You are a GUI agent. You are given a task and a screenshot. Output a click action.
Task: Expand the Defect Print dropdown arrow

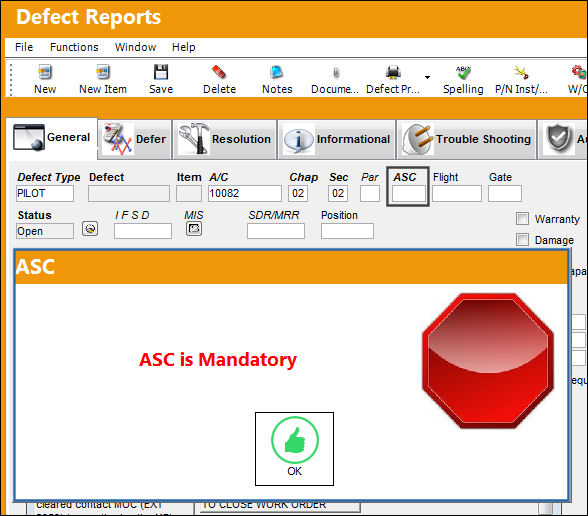[427, 77]
